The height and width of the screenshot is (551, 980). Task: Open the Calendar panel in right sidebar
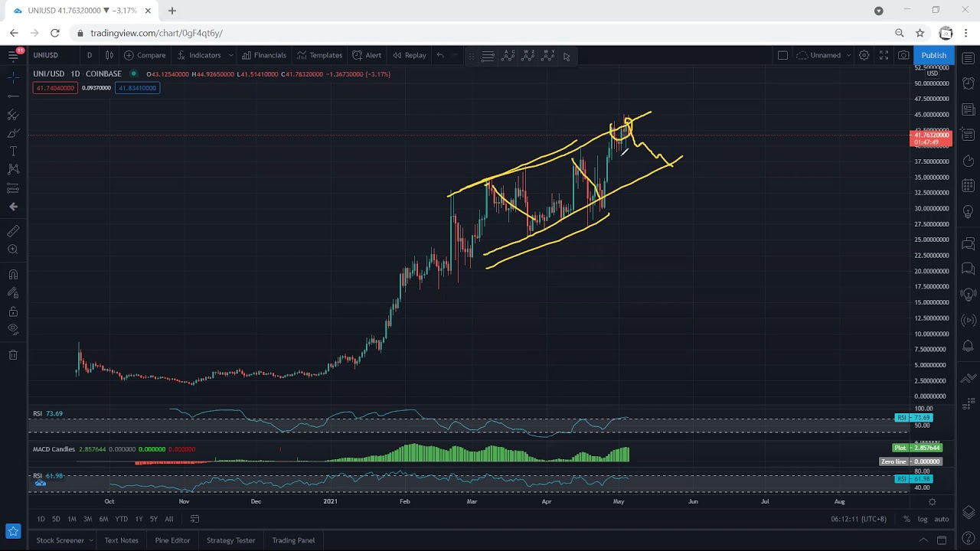click(x=969, y=185)
